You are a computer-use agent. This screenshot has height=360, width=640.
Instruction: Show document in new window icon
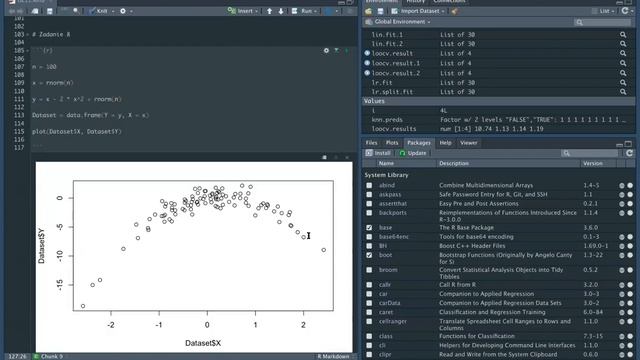pyautogui.click(x=35, y=11)
